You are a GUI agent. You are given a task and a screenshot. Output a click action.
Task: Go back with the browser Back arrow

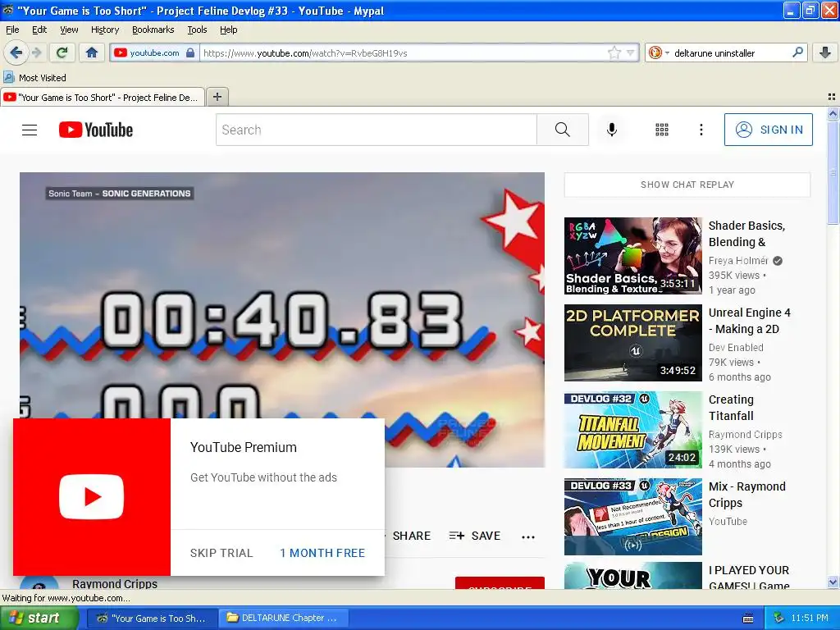point(16,52)
